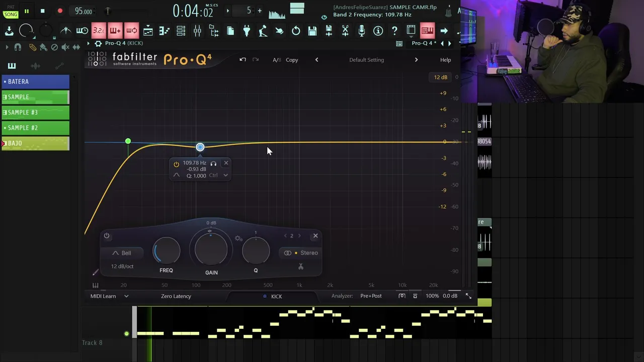This screenshot has height=362, width=644.
Task: Toggle band power in the popup readout
Action: coord(176,164)
